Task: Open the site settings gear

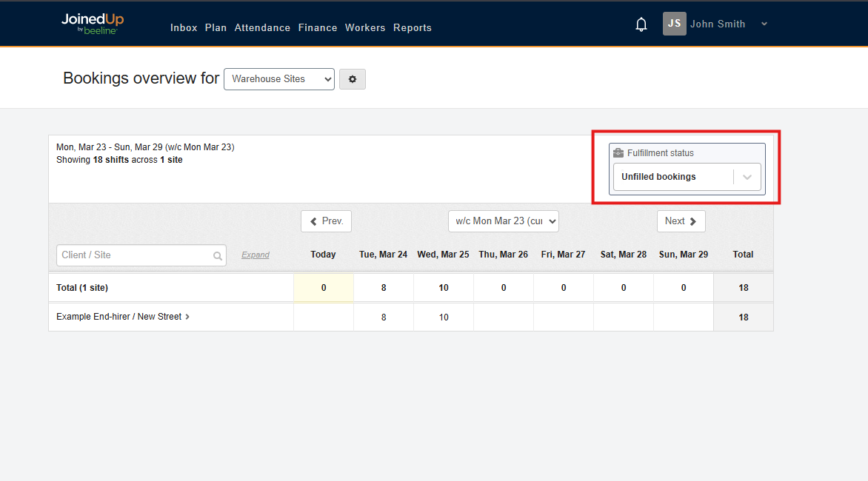Action: coord(353,79)
